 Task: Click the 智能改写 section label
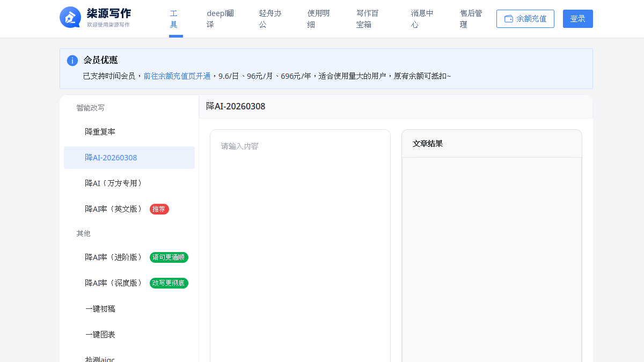pyautogui.click(x=90, y=108)
